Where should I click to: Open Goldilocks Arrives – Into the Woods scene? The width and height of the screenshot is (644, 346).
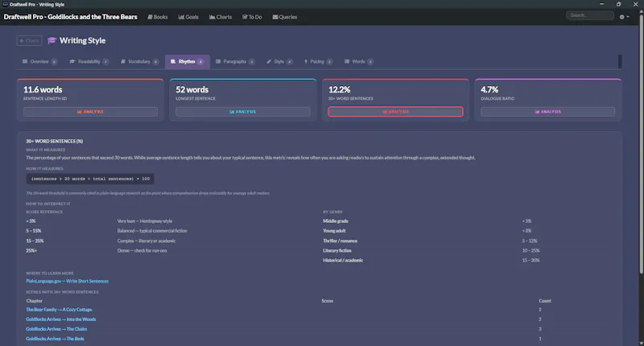click(61, 319)
